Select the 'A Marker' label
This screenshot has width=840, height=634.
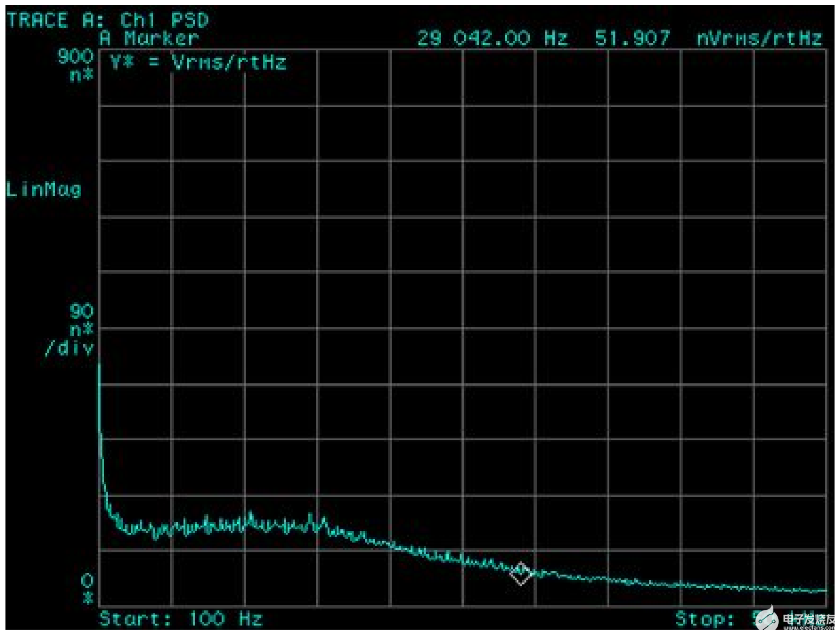[x=149, y=38]
